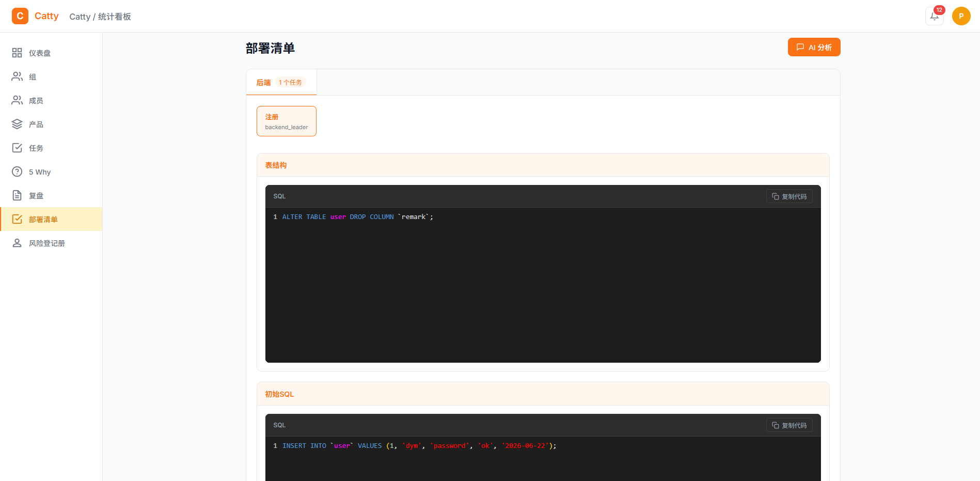Open the notifications bell
Viewport: 980px width, 481px height.
[935, 16]
